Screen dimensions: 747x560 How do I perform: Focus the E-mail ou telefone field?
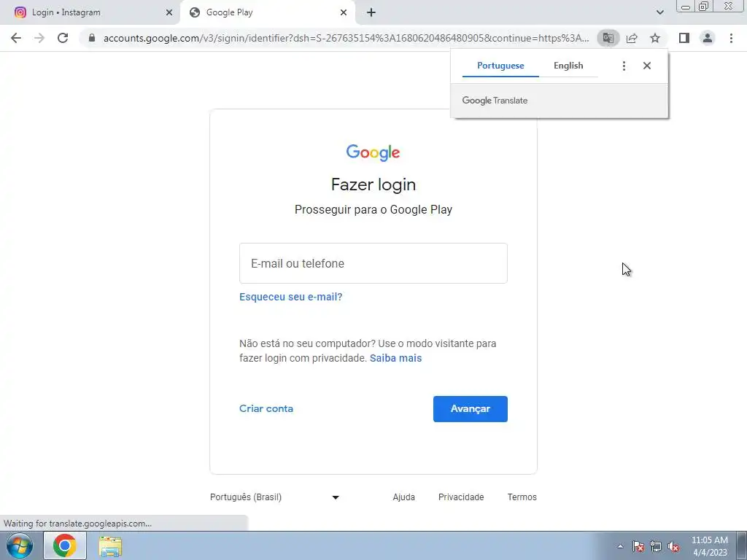[x=373, y=263]
